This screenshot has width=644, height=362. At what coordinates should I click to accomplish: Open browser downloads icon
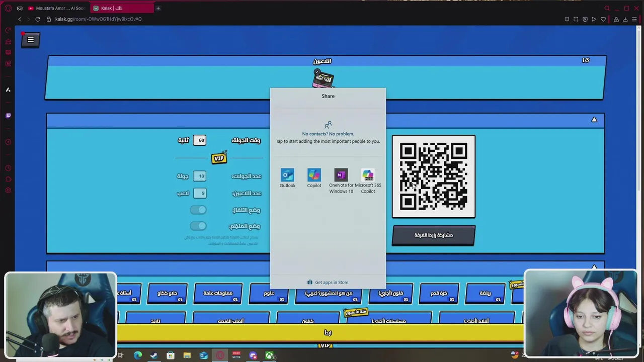tap(625, 19)
